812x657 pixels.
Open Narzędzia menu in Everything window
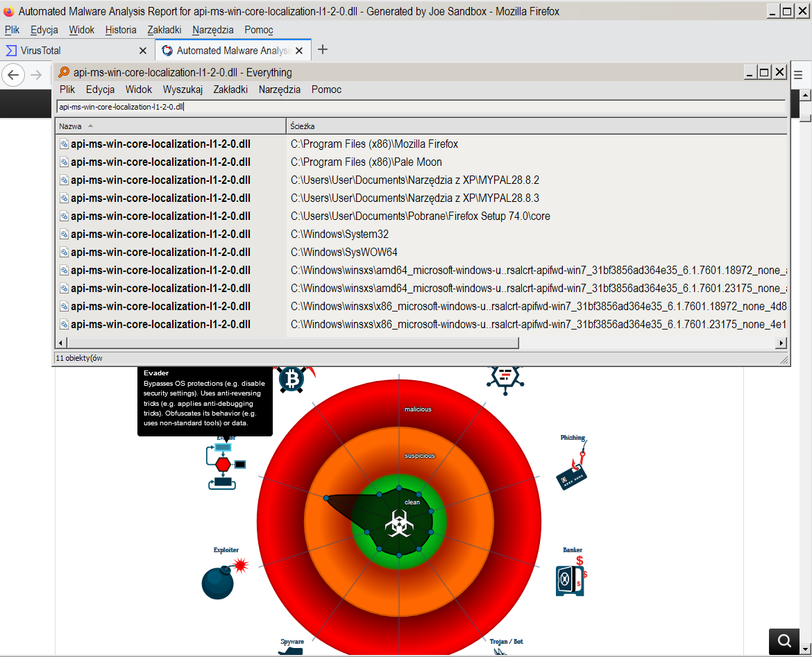[x=279, y=89]
